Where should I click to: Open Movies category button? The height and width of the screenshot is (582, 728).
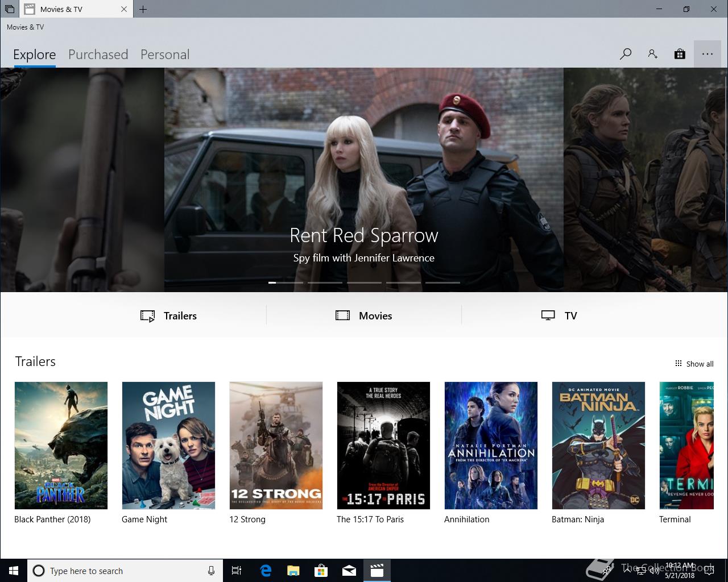[x=364, y=315]
